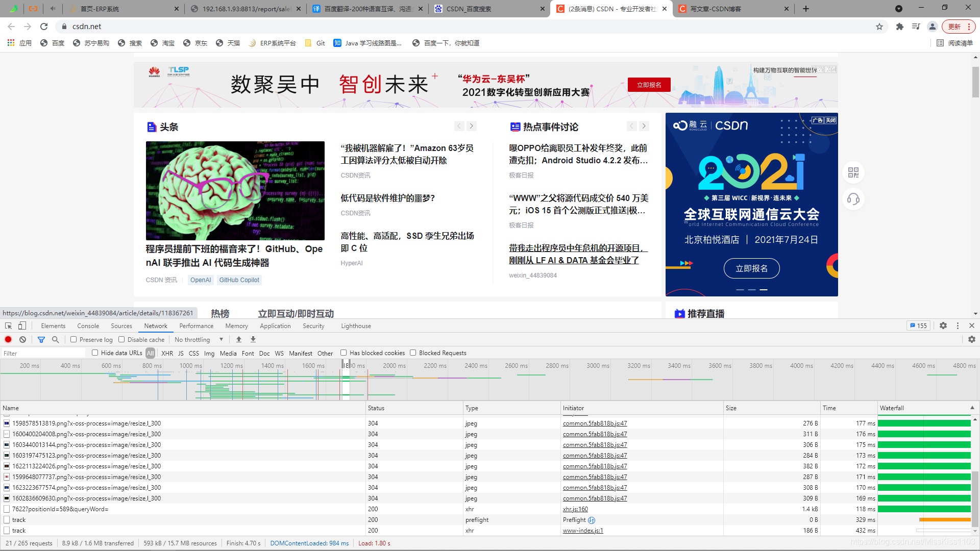Open the DevTools customize menu

(958, 325)
